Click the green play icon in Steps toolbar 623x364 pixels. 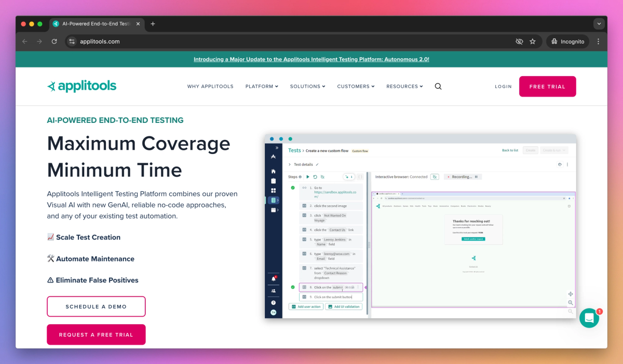(x=307, y=177)
